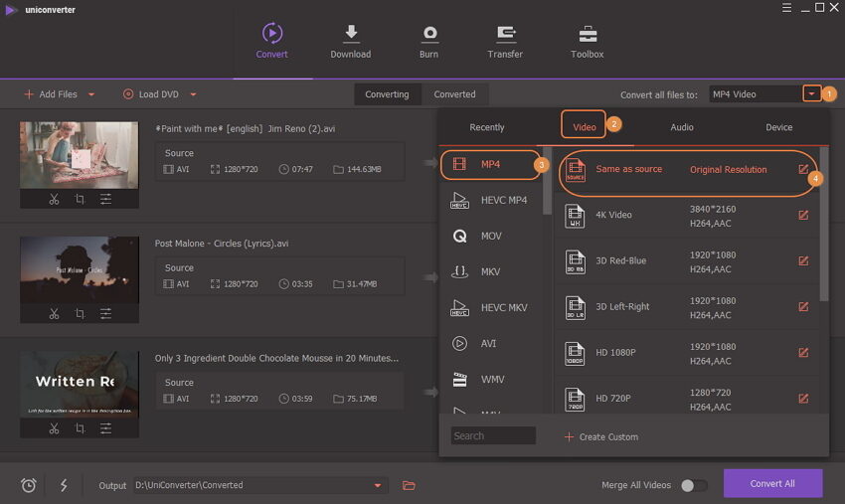Click the crop icon under Post Malone video
Image resolution: width=845 pixels, height=504 pixels.
[80, 314]
